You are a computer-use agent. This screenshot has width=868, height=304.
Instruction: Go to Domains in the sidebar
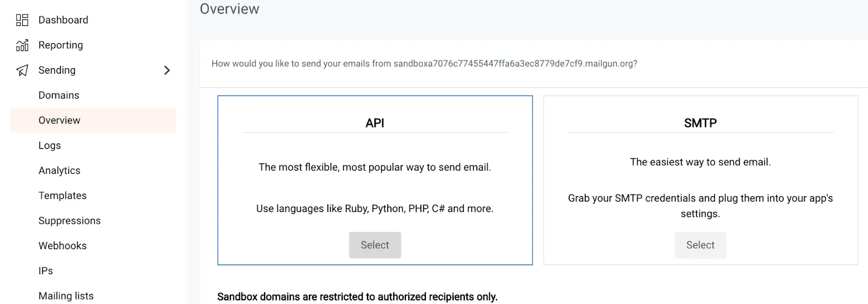click(59, 95)
